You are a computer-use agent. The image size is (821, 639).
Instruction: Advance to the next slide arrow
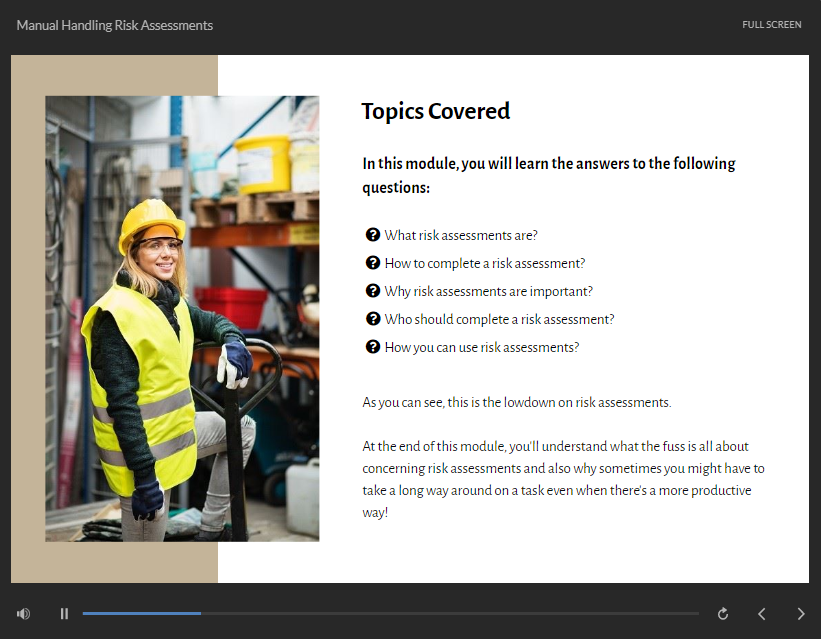[800, 614]
